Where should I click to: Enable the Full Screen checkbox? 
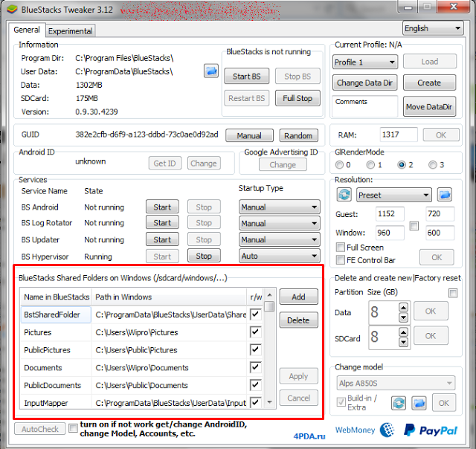pos(341,248)
